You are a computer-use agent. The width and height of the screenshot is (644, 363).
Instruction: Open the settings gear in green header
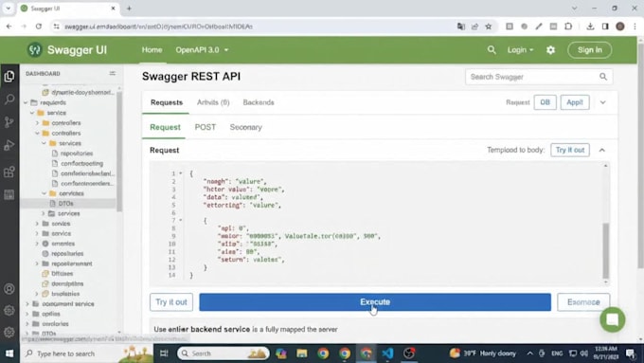pos(550,49)
